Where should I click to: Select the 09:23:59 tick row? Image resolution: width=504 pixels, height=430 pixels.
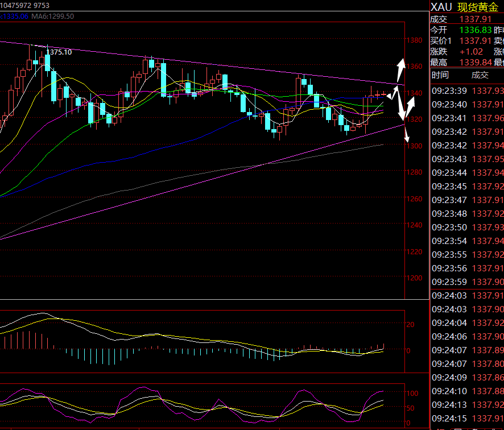468,282
